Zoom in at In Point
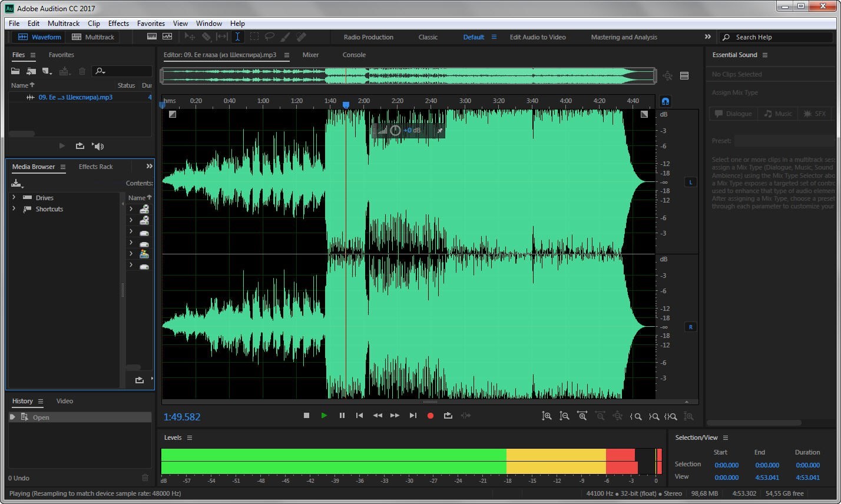This screenshot has height=504, width=841. (635, 416)
